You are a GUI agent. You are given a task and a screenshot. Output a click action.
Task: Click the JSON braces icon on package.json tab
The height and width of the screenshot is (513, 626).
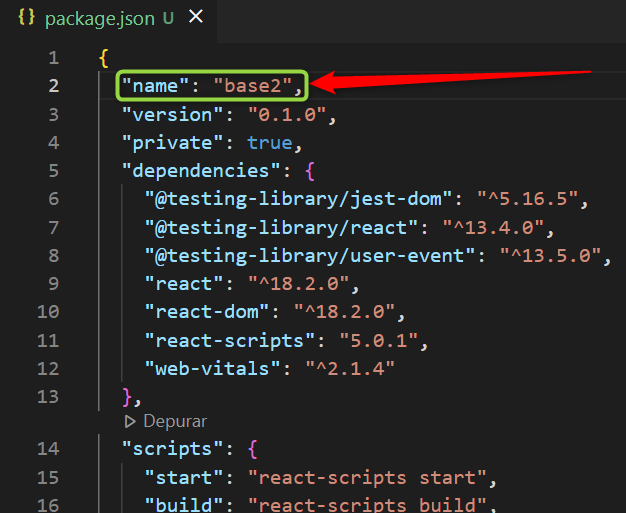(27, 17)
